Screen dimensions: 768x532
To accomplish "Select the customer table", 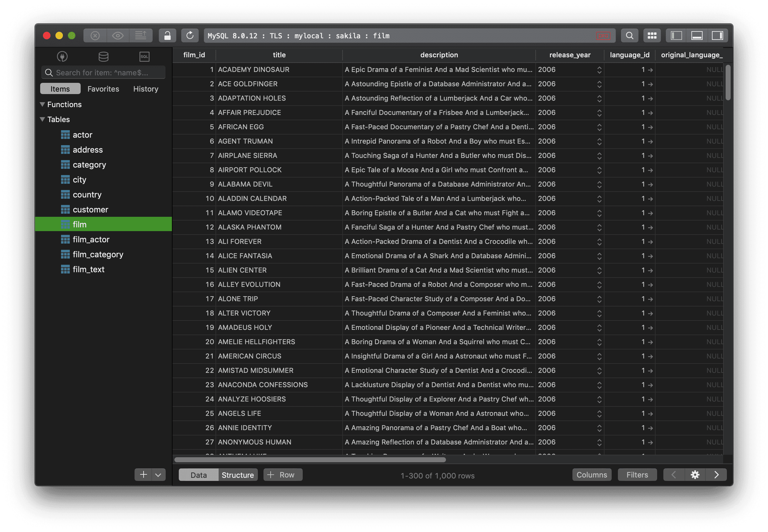I will tap(103, 210).
